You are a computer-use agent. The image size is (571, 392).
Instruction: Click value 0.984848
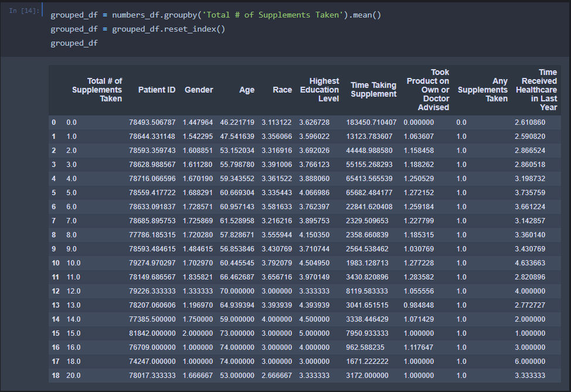(x=419, y=305)
